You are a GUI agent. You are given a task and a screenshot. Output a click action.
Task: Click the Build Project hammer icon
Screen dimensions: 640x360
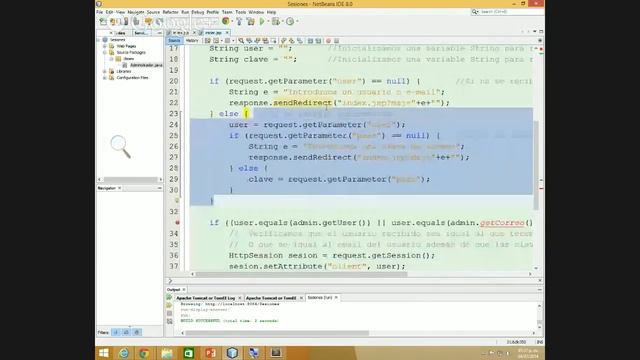[240, 21]
